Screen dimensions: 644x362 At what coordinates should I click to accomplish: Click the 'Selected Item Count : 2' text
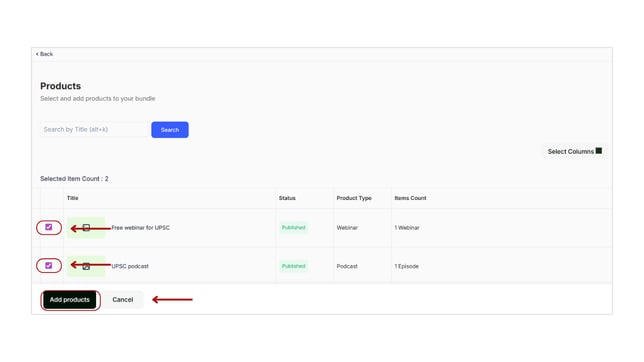coord(74,179)
